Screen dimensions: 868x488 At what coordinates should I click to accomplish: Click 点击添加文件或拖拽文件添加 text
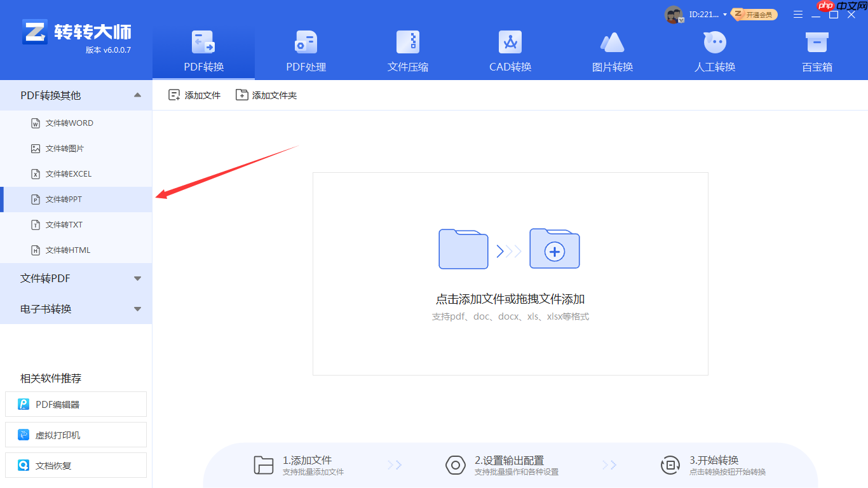point(510,299)
